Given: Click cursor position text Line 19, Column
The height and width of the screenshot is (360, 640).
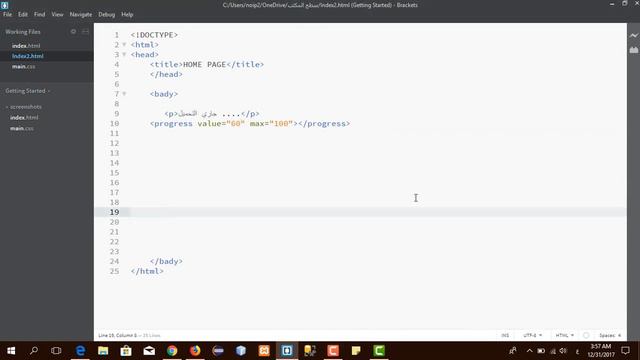Looking at the screenshot, I should [117, 335].
